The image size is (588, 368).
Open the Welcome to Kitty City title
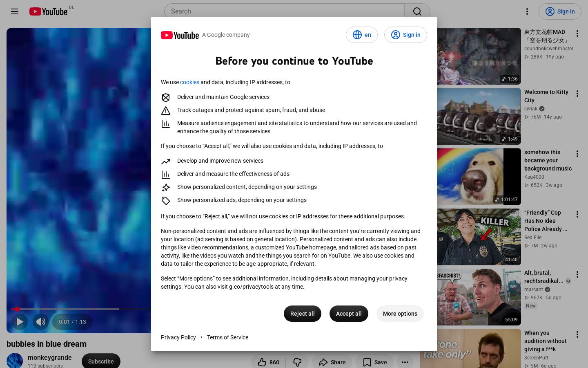[546, 96]
